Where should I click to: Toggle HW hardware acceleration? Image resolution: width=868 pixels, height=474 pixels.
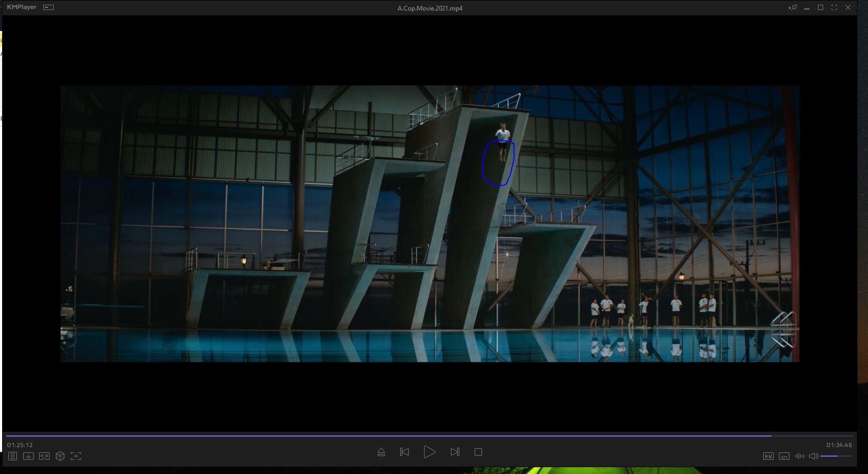pos(768,456)
